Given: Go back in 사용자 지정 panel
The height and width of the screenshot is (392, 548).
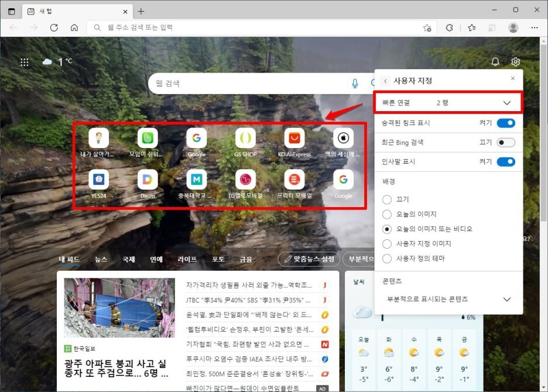Looking at the screenshot, I should (x=385, y=81).
